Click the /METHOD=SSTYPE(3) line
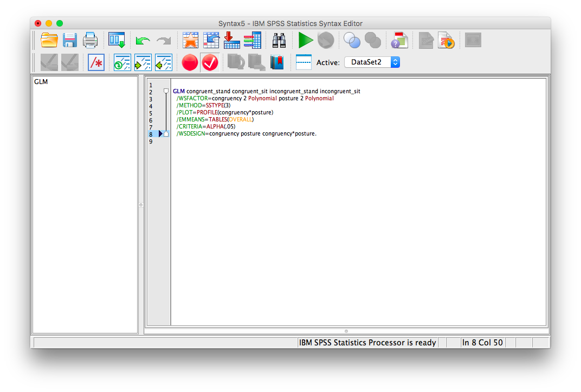Screen dimensions: 581x392 (x=203, y=105)
